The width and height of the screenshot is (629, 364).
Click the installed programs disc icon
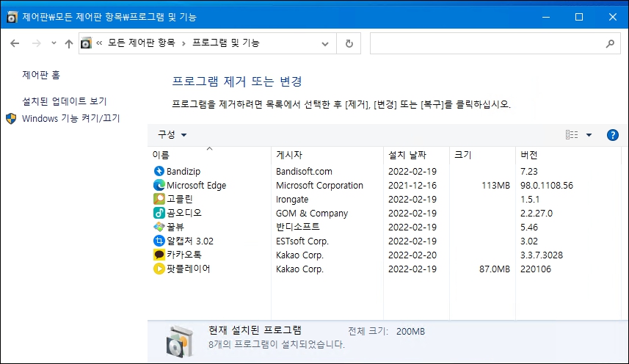(x=179, y=342)
